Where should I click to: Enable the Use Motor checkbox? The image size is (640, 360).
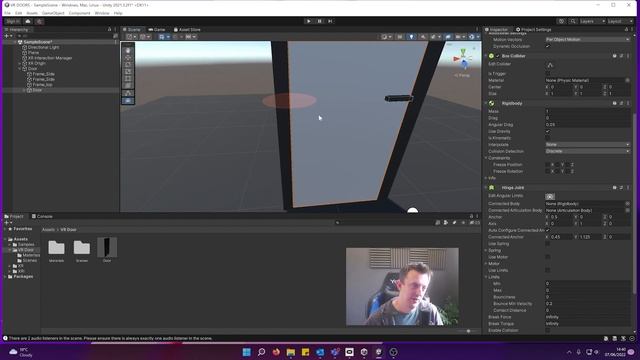(x=548, y=257)
